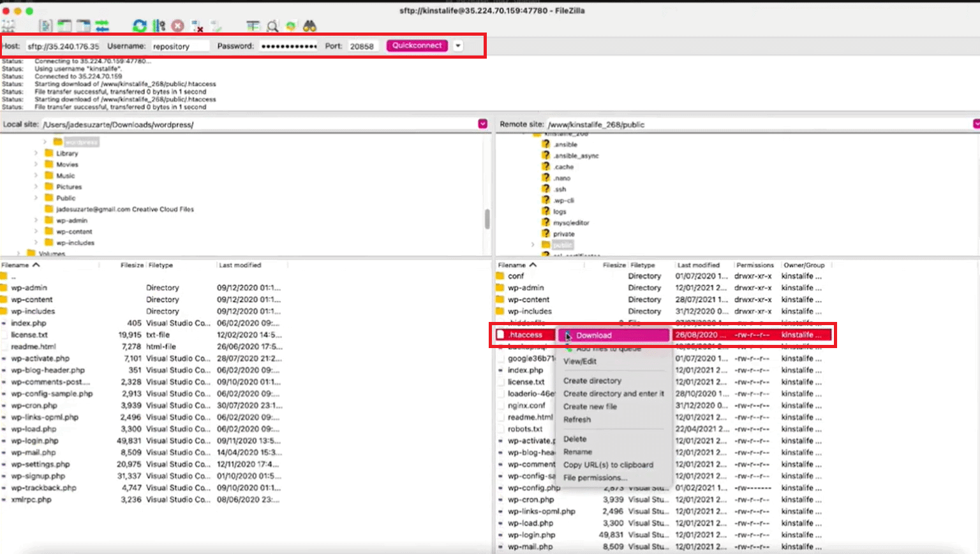The width and height of the screenshot is (980, 554).
Task: Choose Download from the context menu
Action: click(x=593, y=335)
